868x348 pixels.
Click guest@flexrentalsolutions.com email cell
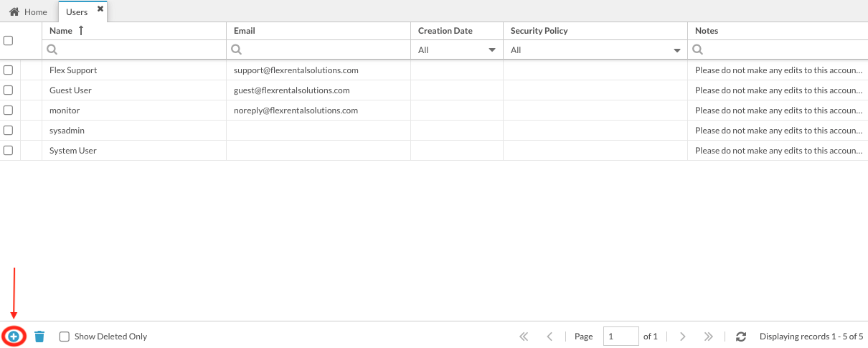(319, 90)
